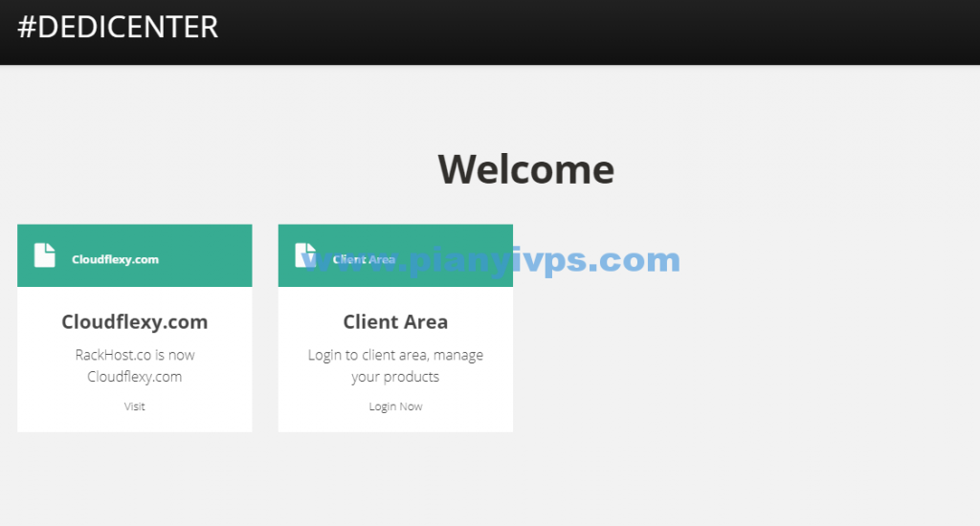This screenshot has height=526, width=980.
Task: Click empty area of dark top navigation bar
Action: [593, 32]
